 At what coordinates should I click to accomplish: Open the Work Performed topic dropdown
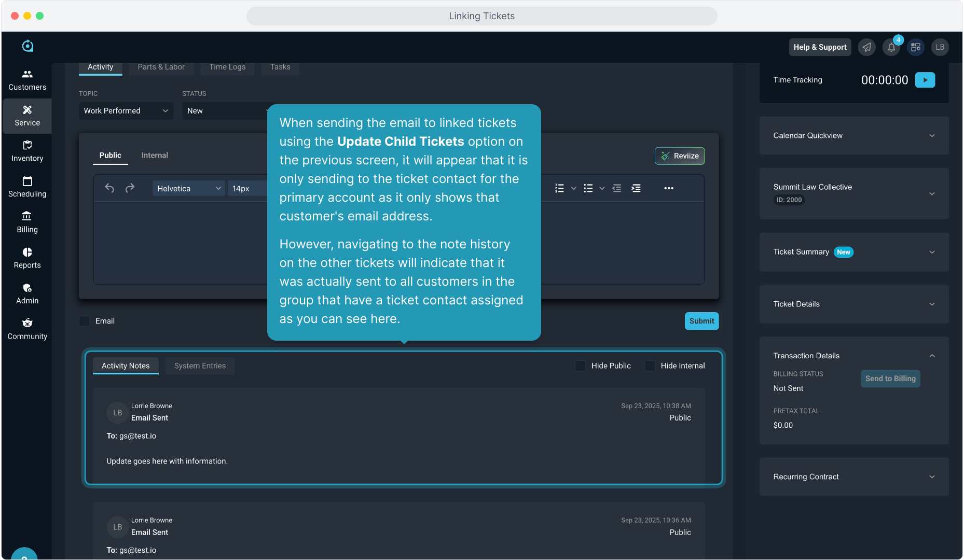tap(126, 111)
